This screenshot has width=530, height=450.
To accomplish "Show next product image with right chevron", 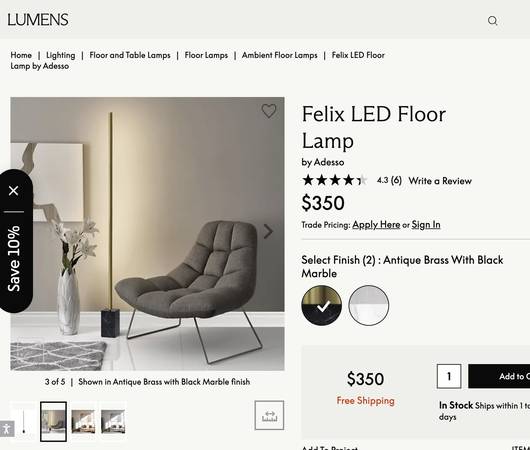I will pyautogui.click(x=268, y=232).
